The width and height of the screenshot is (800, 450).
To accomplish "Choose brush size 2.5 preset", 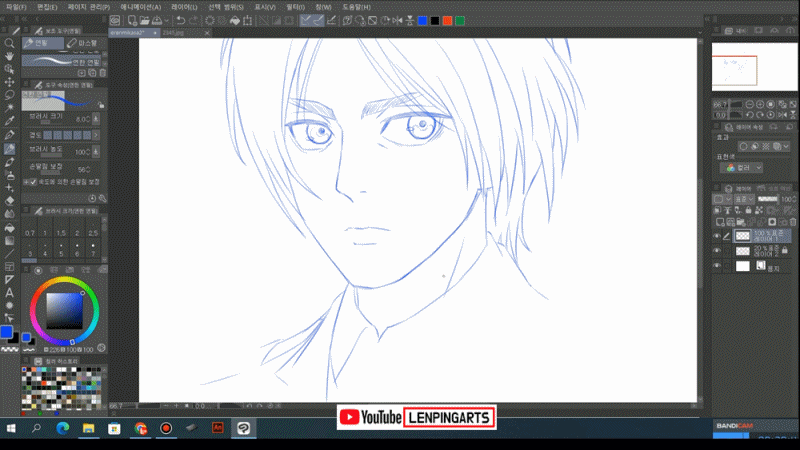I will [x=93, y=227].
